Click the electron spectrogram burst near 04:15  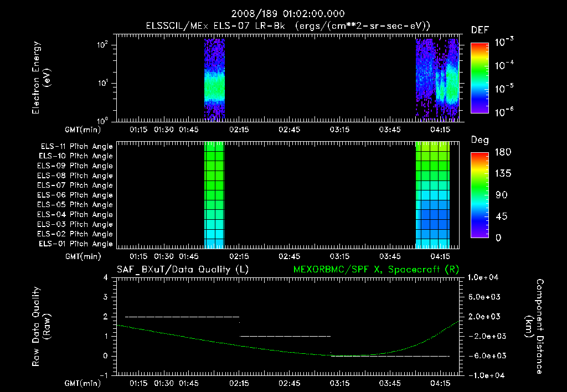coord(437,79)
